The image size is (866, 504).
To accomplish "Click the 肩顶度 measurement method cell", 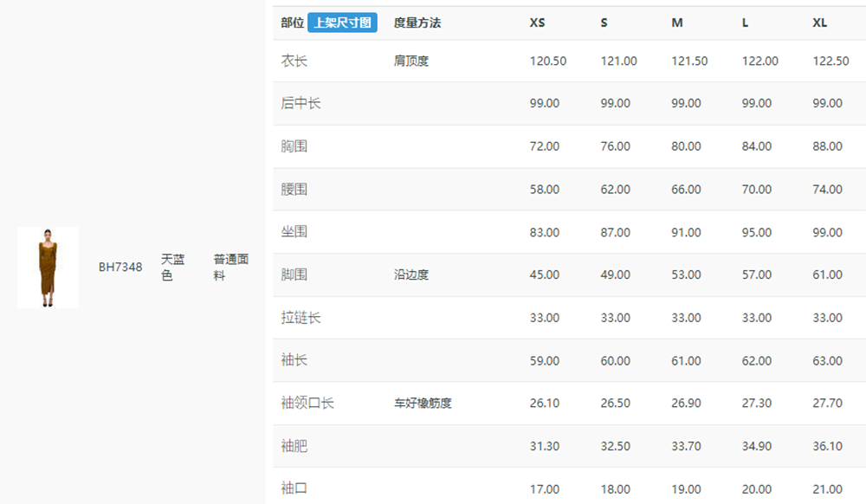I will tap(411, 61).
